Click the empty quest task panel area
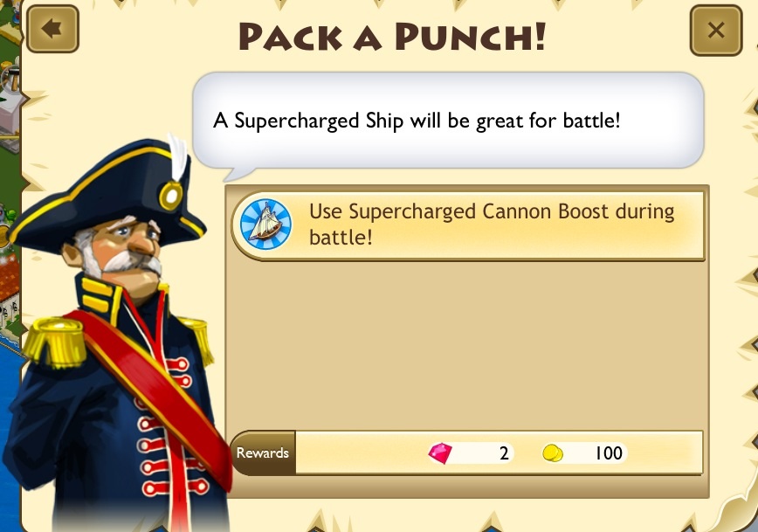Viewport: 758px width, 532px height. 467,344
